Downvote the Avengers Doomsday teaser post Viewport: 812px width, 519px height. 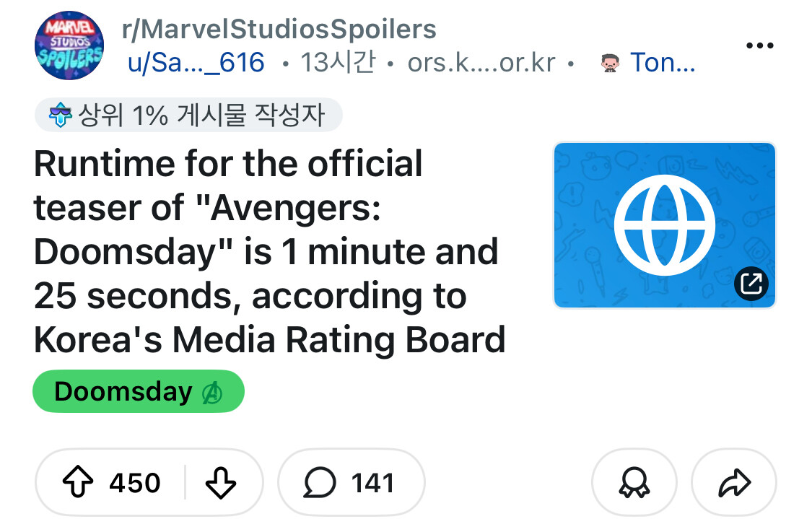(221, 482)
